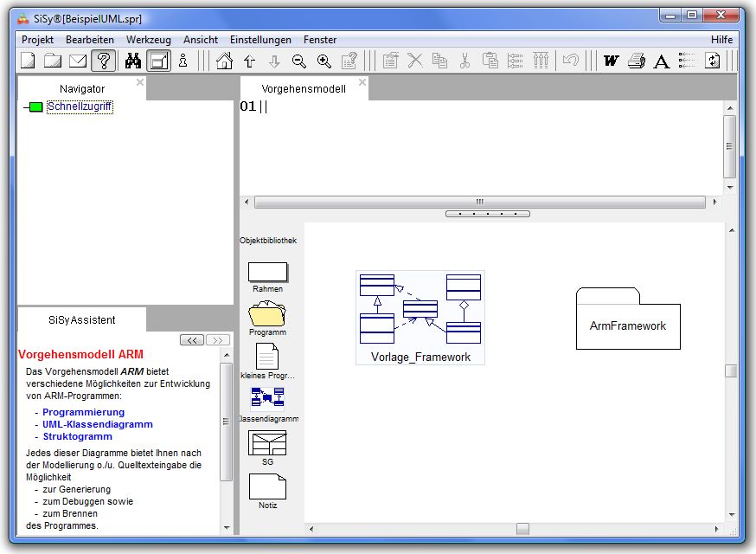Screen dimensions: 756x554
Task: Open the Hilfe menu
Action: click(721, 40)
